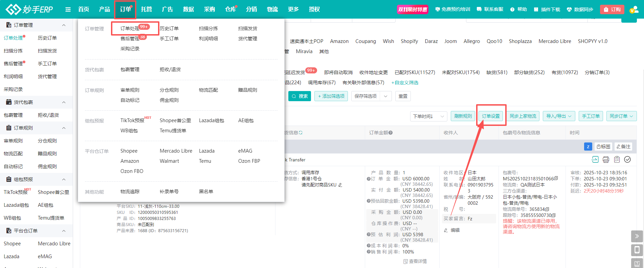Click the printer icon in order row
The image size is (644, 268).
[606, 159]
